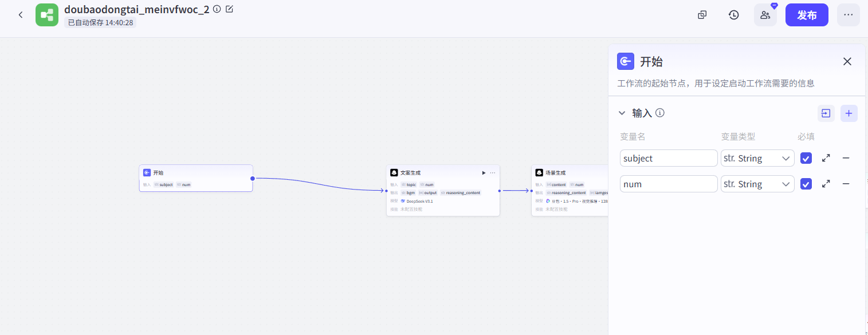Expand the subject variable row editor

826,158
